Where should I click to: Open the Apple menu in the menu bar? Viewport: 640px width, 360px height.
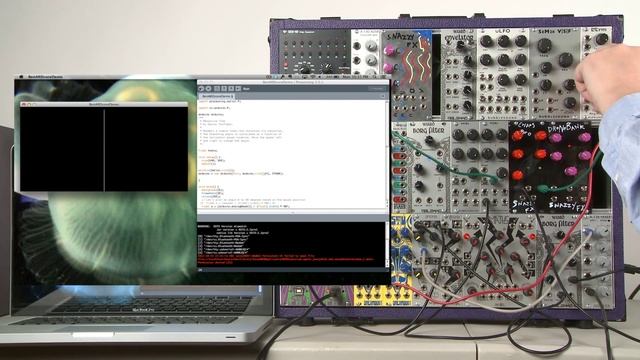20,76
